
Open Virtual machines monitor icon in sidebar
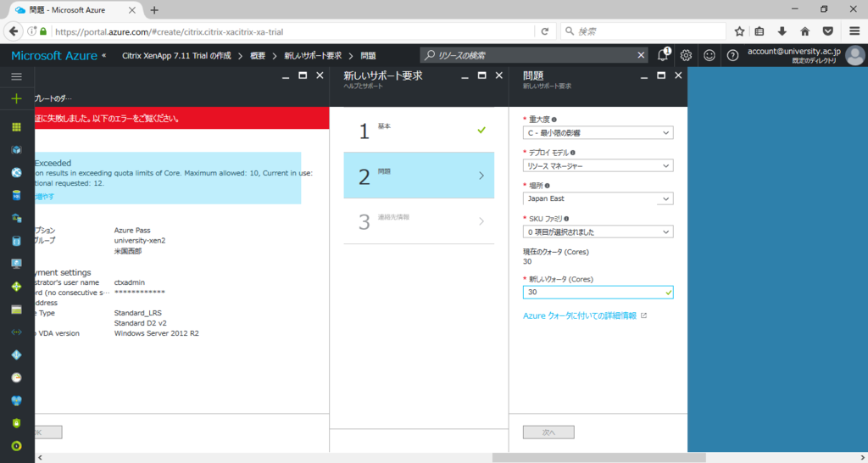pyautogui.click(x=17, y=264)
